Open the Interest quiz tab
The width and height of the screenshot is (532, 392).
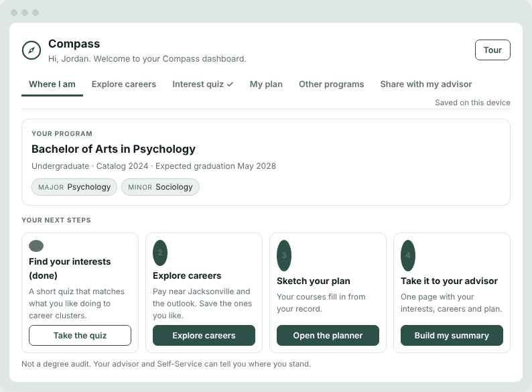202,84
